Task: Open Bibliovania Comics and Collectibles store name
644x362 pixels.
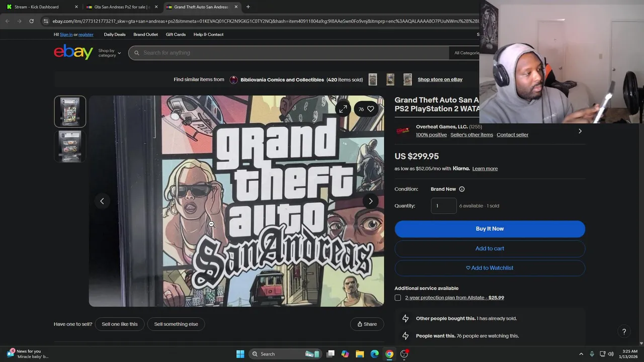Action: [282, 79]
